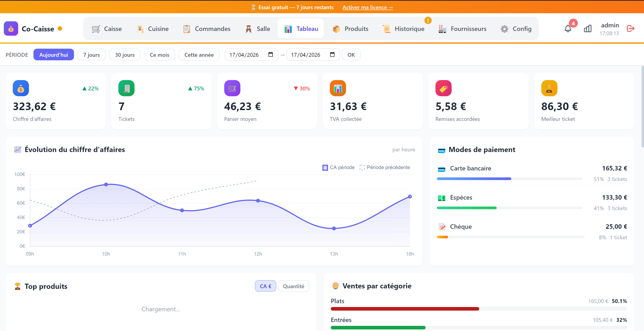
Task: Click the logout arrow icon
Action: pos(631,28)
